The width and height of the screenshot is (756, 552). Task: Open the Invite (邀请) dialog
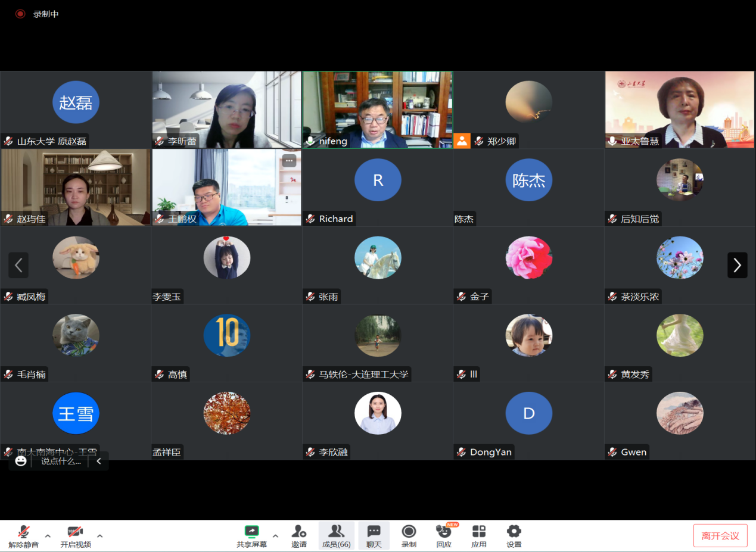click(x=299, y=531)
